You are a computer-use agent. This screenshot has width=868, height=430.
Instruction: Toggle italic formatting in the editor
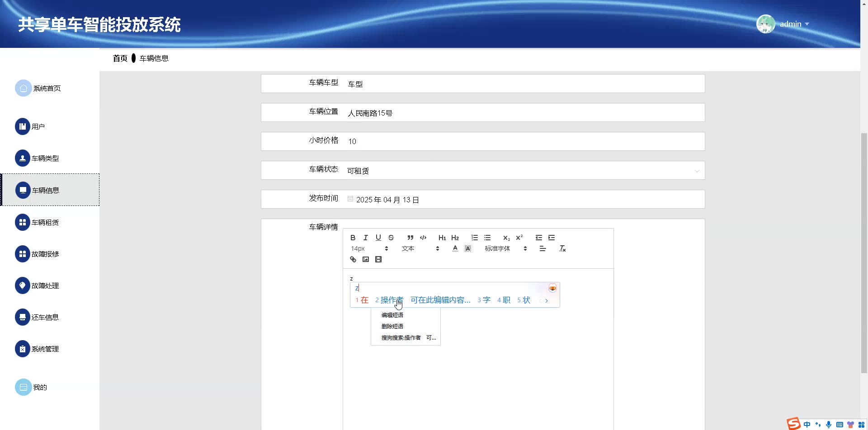366,238
